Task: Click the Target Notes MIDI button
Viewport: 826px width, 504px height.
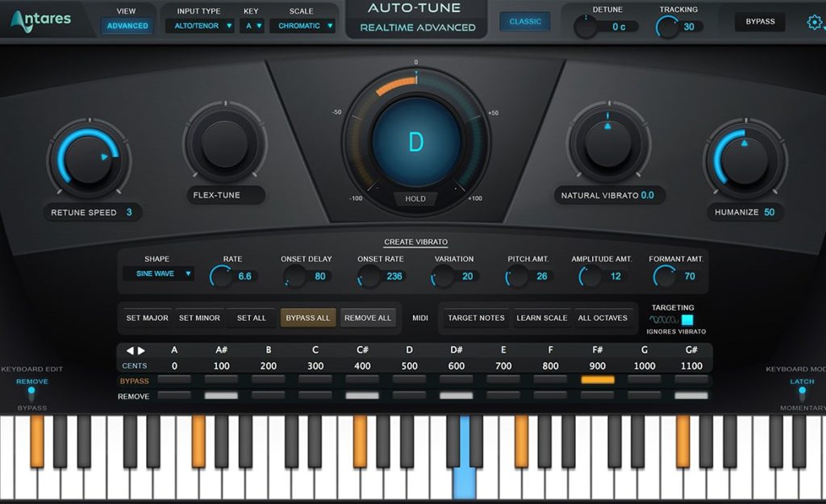Action: [x=476, y=318]
